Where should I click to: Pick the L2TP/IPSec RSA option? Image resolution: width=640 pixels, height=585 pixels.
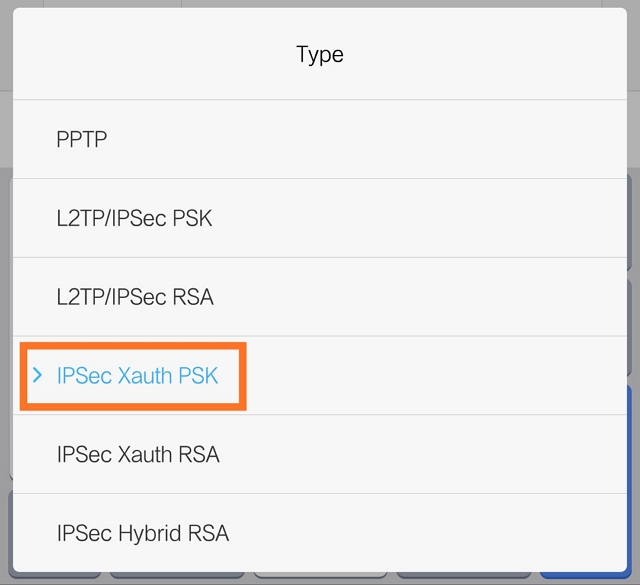point(135,297)
